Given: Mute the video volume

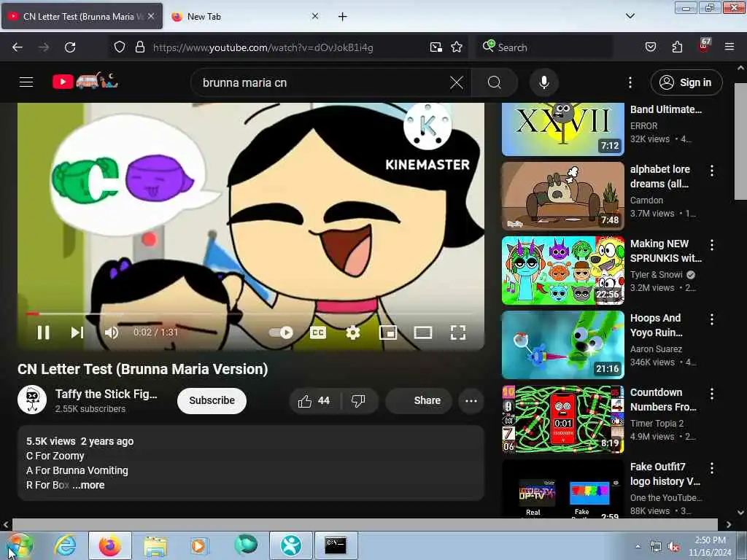Looking at the screenshot, I should tap(112, 332).
